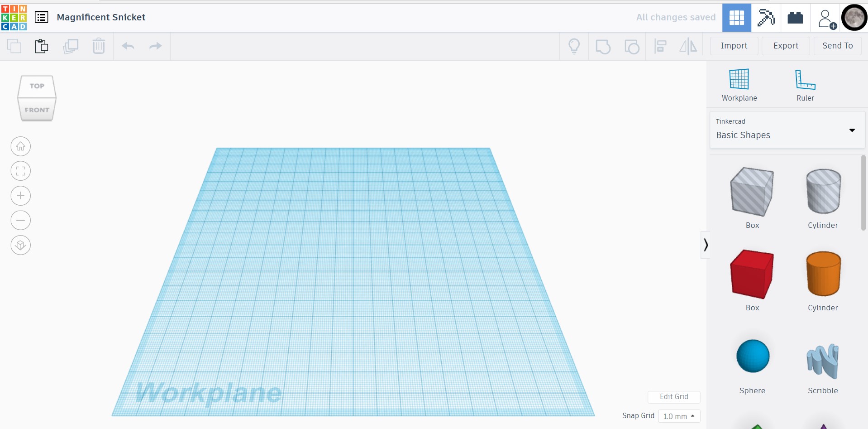Click the Group shapes icon

(x=603, y=46)
